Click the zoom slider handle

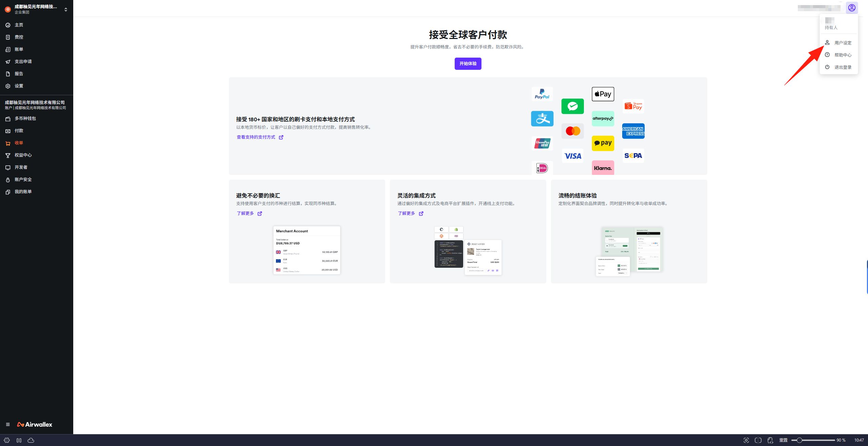click(x=799, y=440)
